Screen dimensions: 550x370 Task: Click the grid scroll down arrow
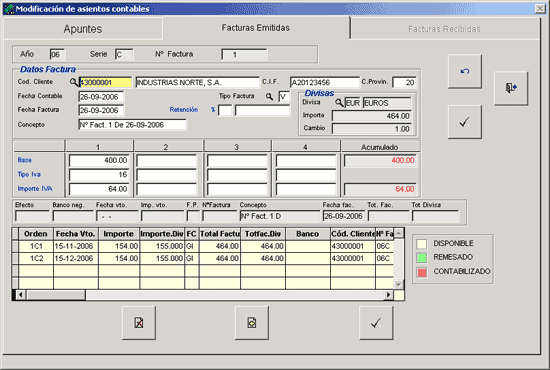[x=399, y=284]
